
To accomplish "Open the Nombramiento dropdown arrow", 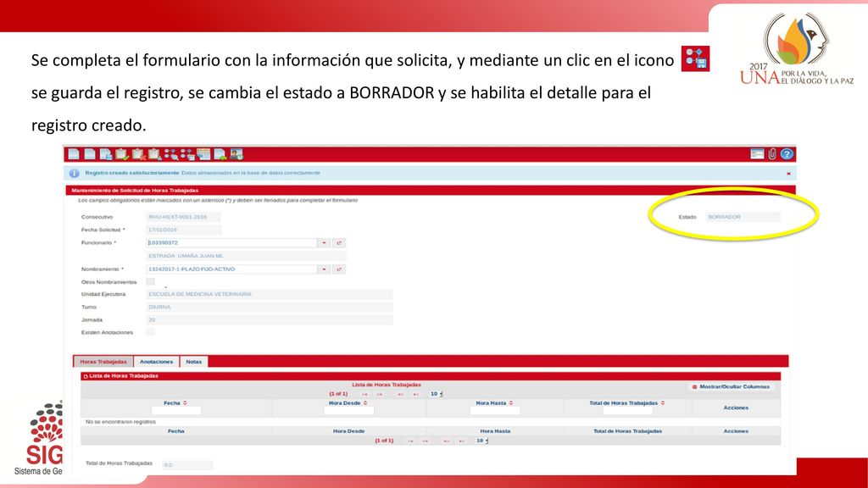I will coord(324,269).
